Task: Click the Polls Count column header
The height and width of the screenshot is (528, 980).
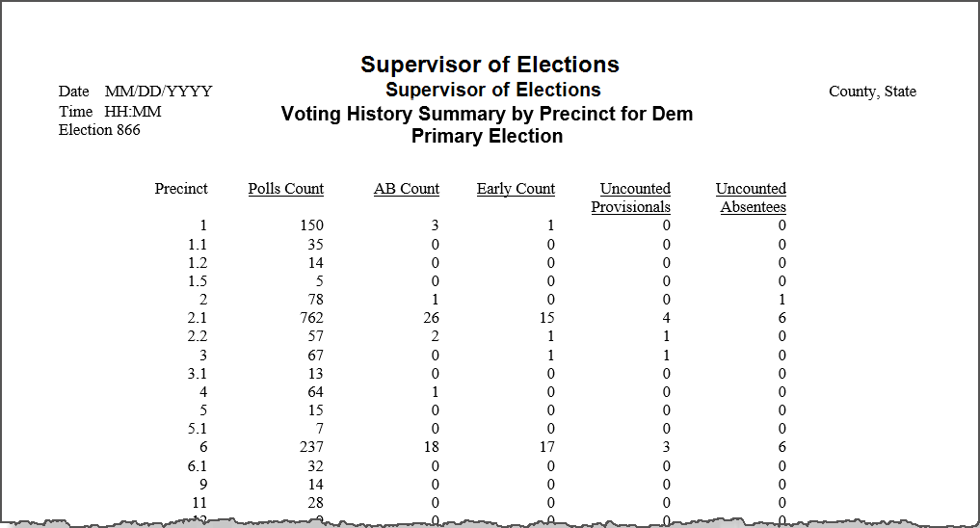Action: pos(285,189)
